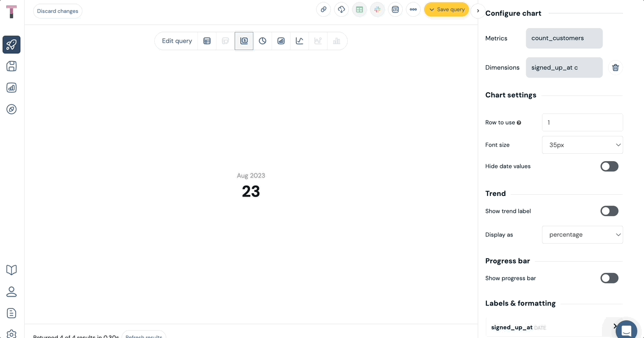Image resolution: width=644 pixels, height=338 pixels.
Task: Share the query via the Slack icon
Action: pos(378,10)
